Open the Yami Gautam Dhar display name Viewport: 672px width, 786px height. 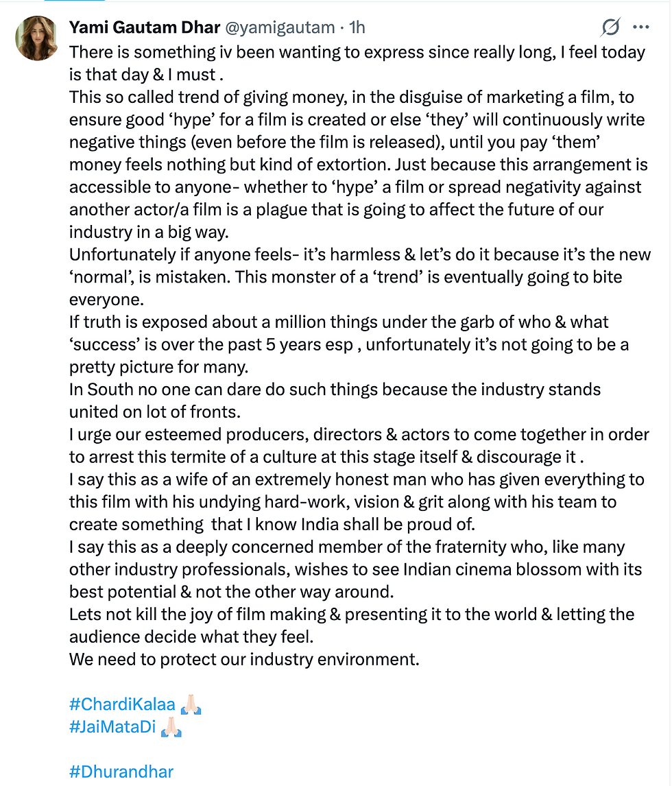(x=144, y=27)
